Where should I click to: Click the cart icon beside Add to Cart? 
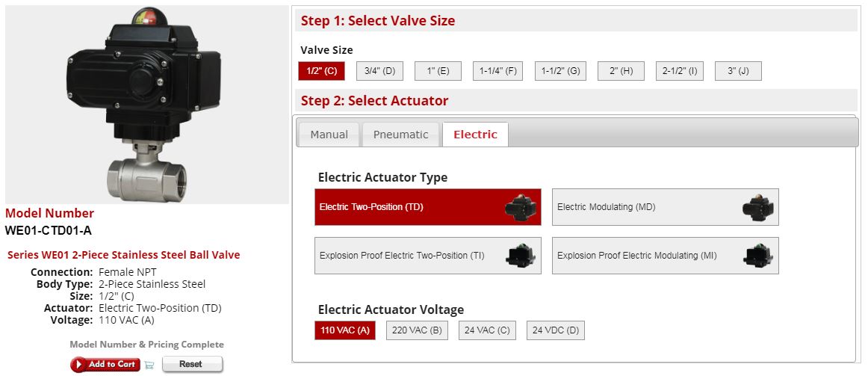[149, 365]
